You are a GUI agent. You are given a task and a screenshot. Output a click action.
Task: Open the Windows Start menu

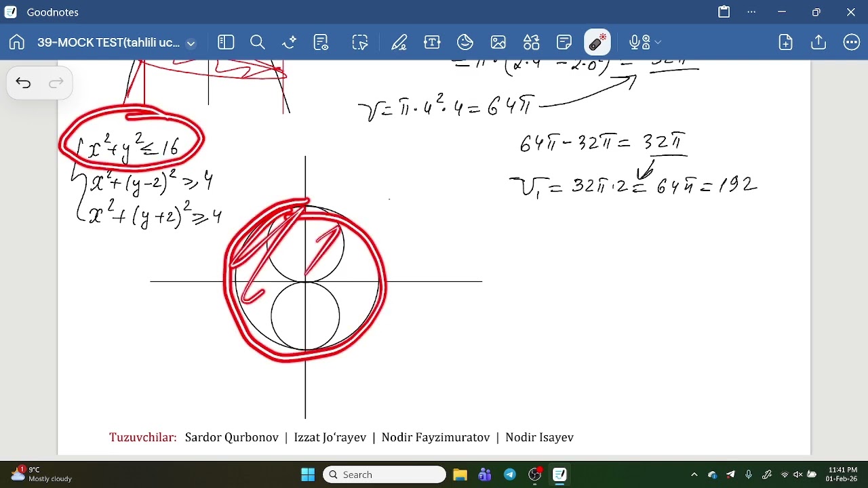(x=308, y=474)
